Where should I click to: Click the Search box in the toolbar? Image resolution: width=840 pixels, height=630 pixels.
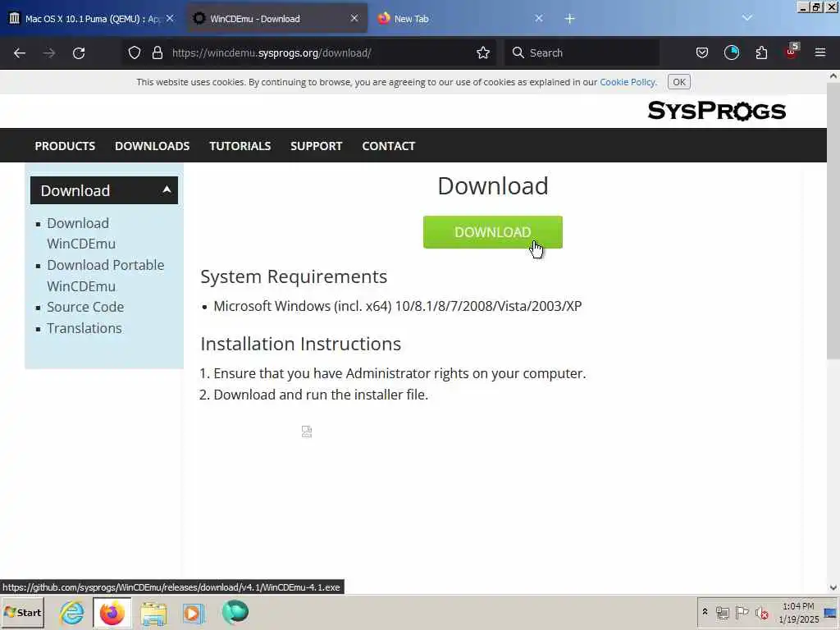tap(582, 52)
